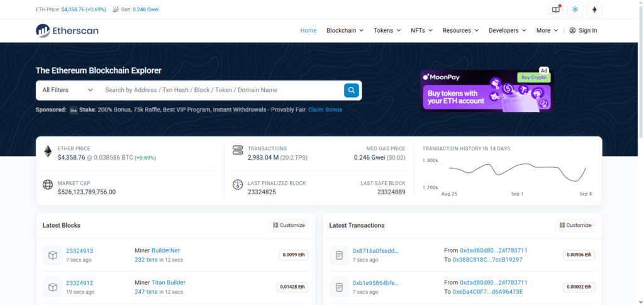Open the Developers navigation menu

[508, 30]
